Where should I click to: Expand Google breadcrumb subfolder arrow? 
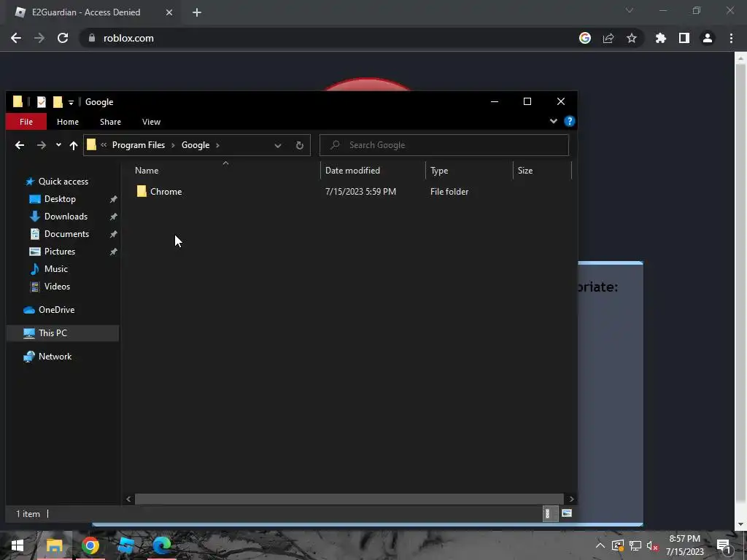pyautogui.click(x=217, y=145)
